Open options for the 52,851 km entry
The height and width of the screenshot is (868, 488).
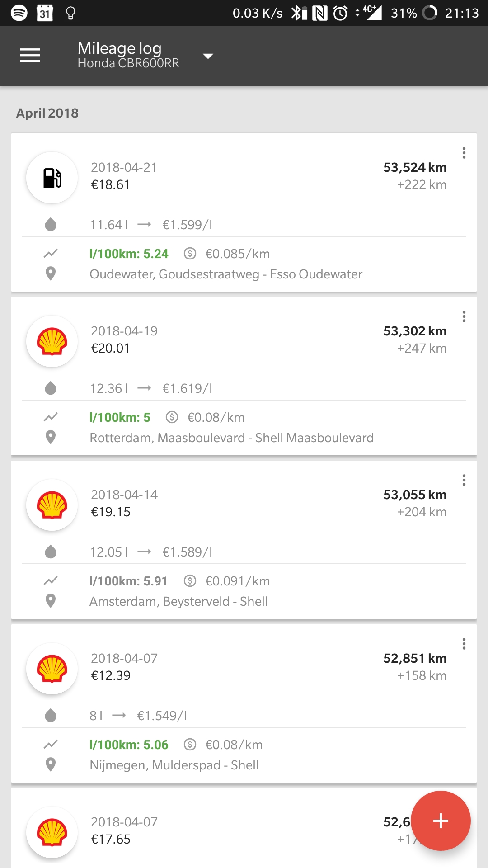(x=464, y=644)
